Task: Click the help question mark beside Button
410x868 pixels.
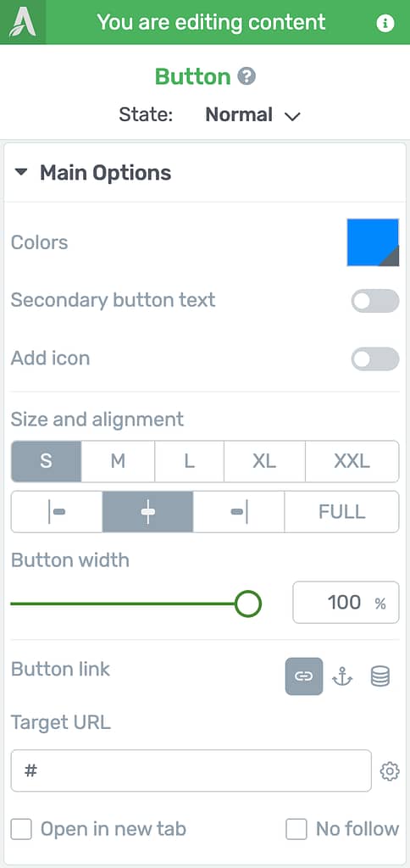Action: tap(247, 76)
